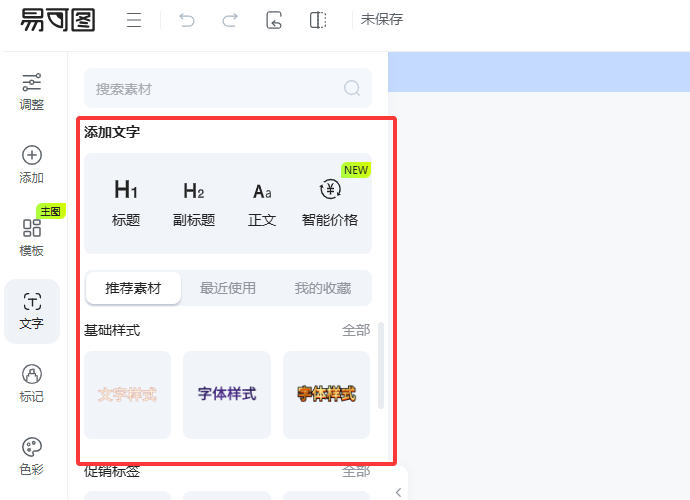690x500 pixels.
Task: Select the 文字 text sidebar tool
Action: 32,311
